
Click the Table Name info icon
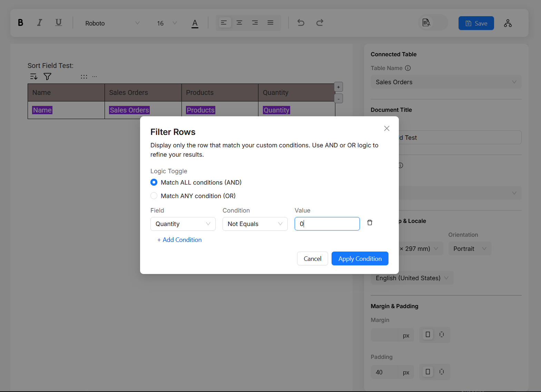(408, 68)
